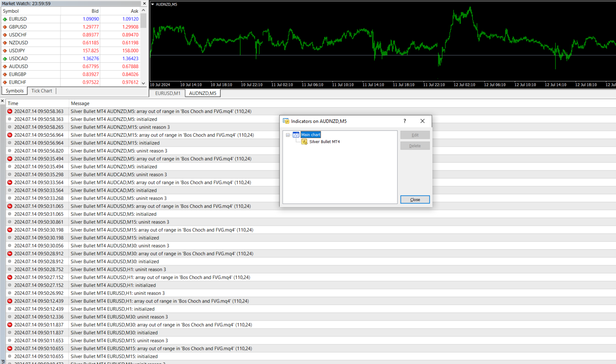Select Silver Bullet MT4 indicator in list
The width and height of the screenshot is (616, 364).
click(x=324, y=142)
